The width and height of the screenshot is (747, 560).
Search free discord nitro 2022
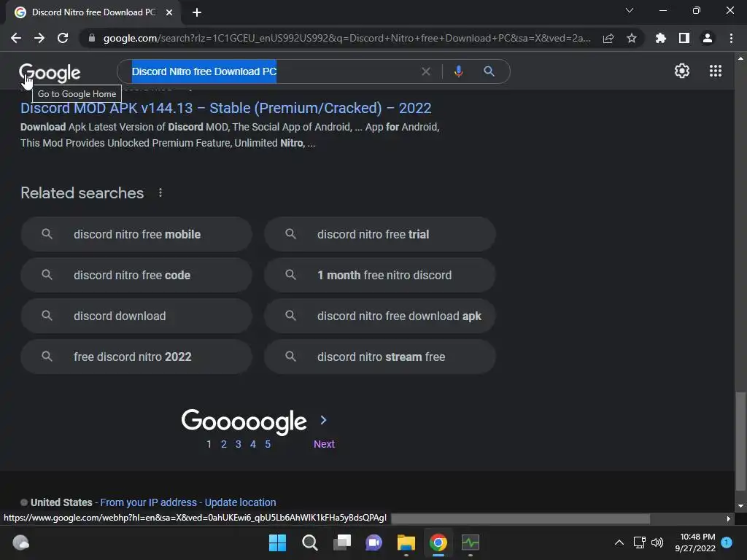coord(136,357)
